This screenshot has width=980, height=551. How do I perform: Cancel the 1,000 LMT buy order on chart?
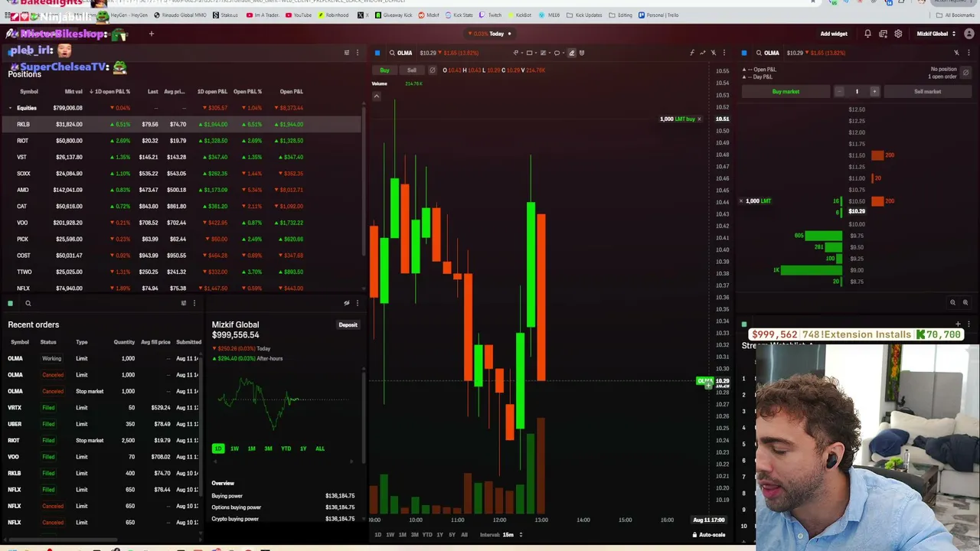699,119
